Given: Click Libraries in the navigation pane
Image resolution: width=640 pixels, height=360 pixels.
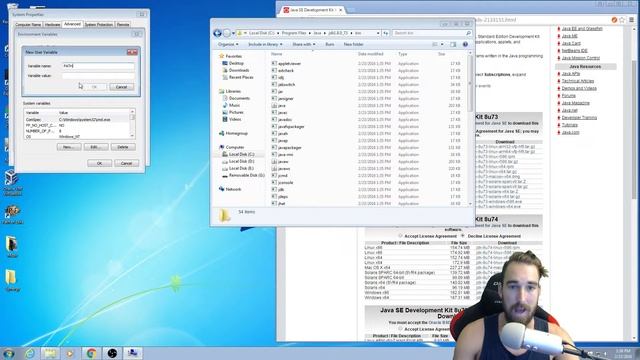Looking at the screenshot, I should [233, 91].
